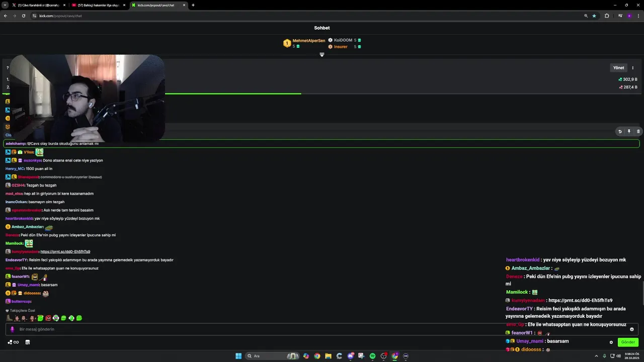The width and height of the screenshot is (644, 362).
Task: Click username adelchamp in highlighted message
Action: [15, 144]
